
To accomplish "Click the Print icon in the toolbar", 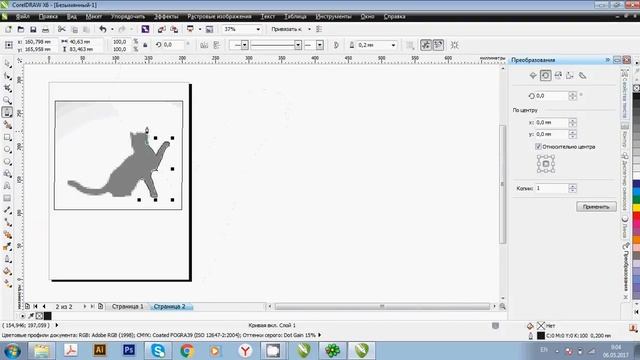I will click(x=45, y=29).
